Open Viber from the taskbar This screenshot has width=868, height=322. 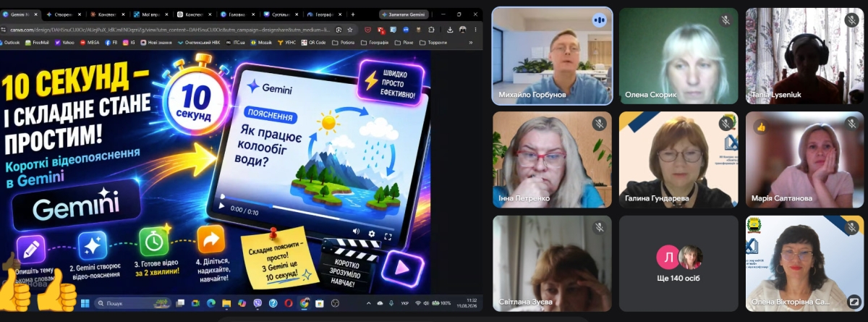pos(258,304)
